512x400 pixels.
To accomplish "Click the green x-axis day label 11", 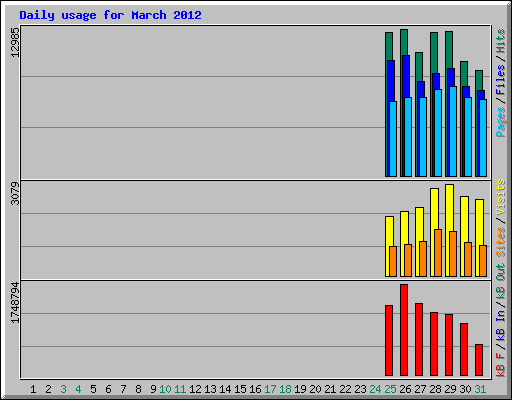I will coord(180,389).
